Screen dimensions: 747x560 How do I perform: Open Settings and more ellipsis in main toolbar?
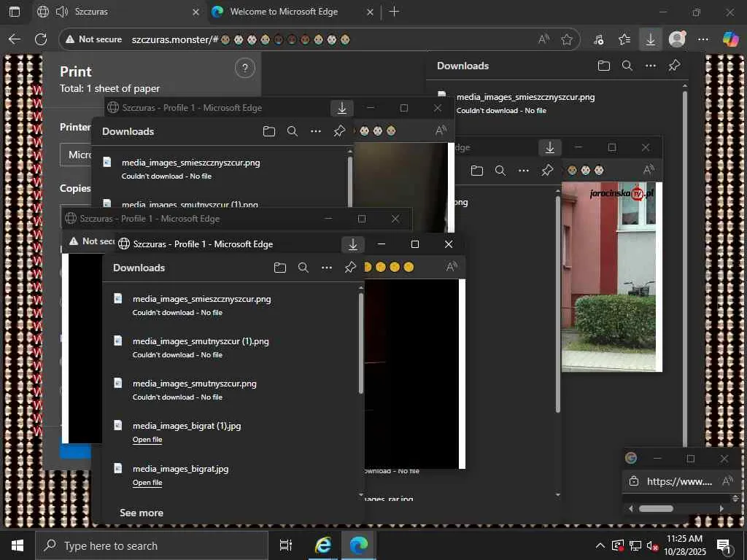(x=703, y=39)
